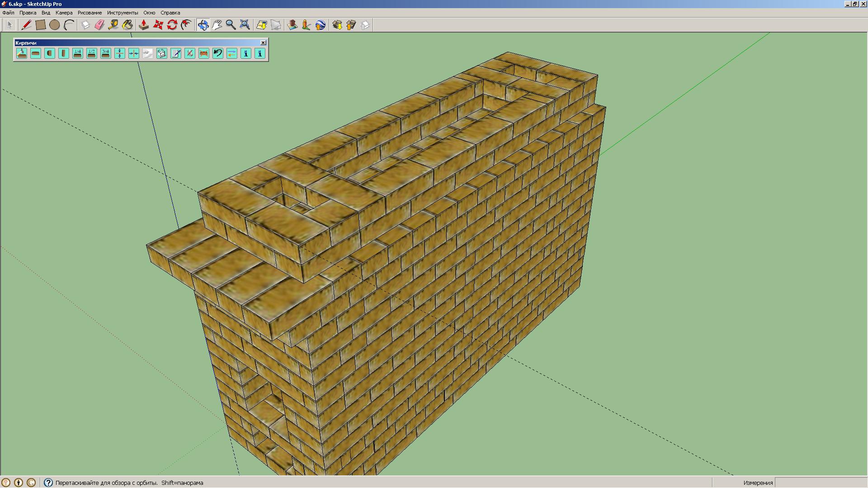Open the Файл menu

tap(8, 13)
